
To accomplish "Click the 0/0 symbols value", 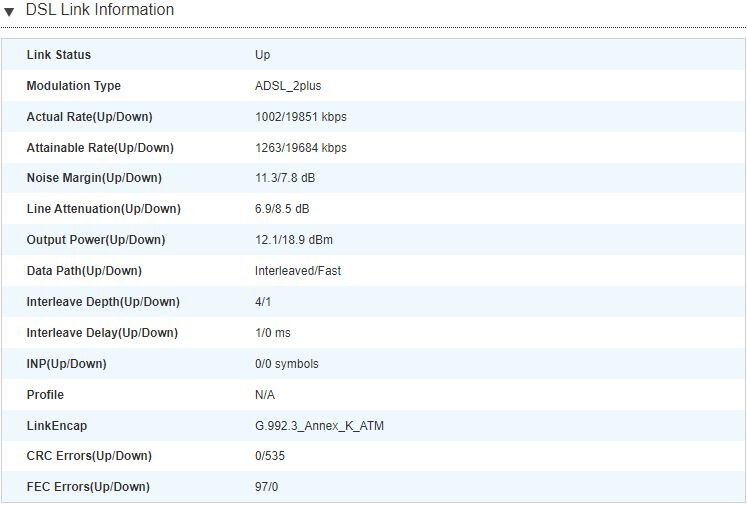I will 286,364.
